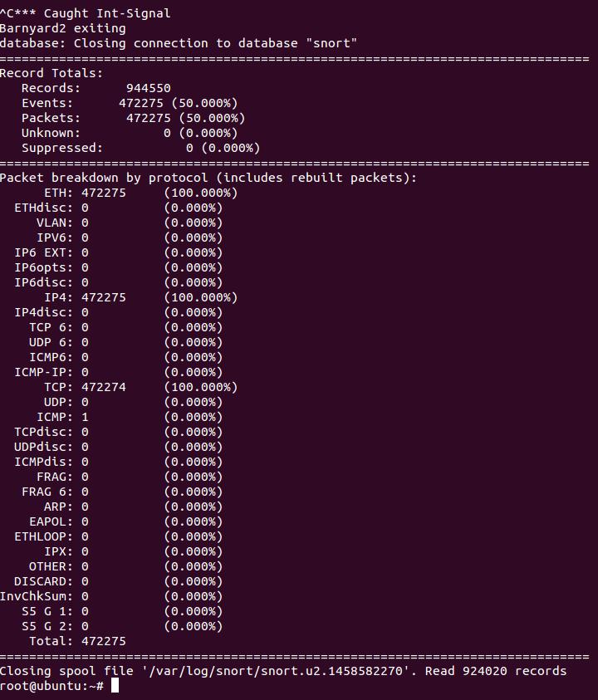Click the 'Barnyard2 exiting' line
Screen dimensions: 598x700
(x=62, y=28)
